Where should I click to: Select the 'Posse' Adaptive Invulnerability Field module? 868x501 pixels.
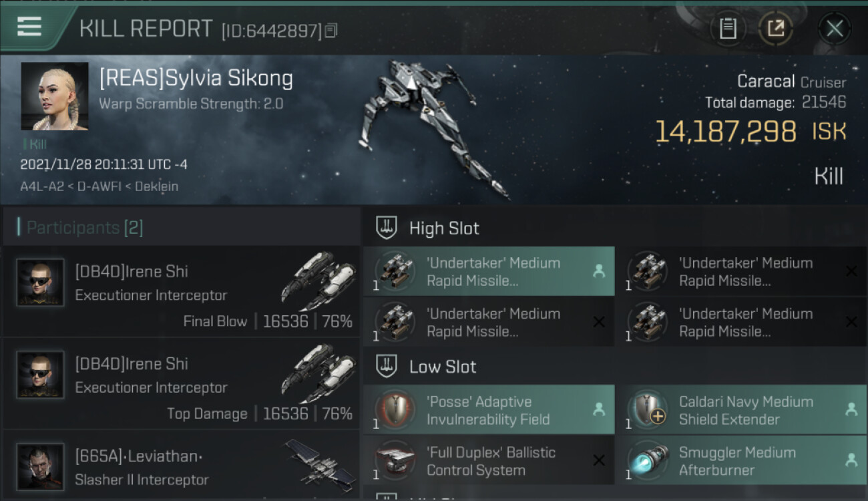[489, 410]
